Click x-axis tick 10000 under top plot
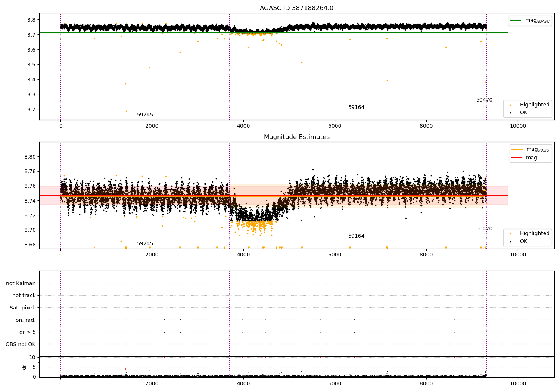560x392 pixels. [518, 126]
